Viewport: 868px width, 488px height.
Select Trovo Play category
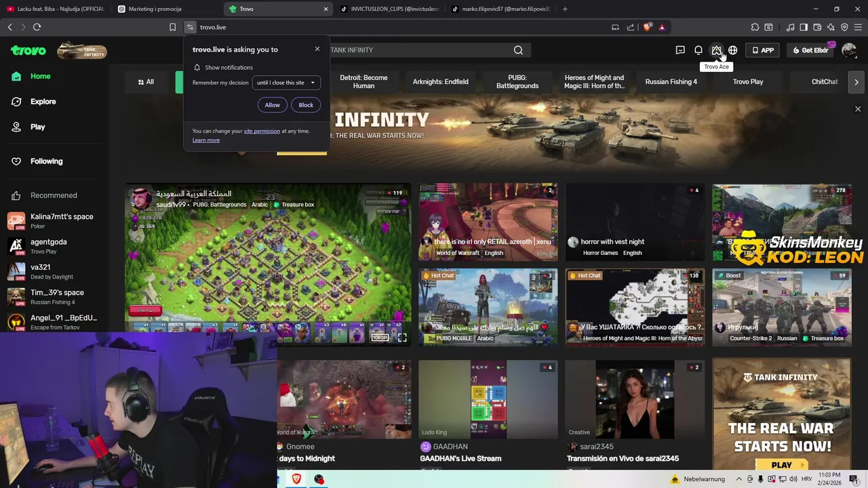coord(748,82)
